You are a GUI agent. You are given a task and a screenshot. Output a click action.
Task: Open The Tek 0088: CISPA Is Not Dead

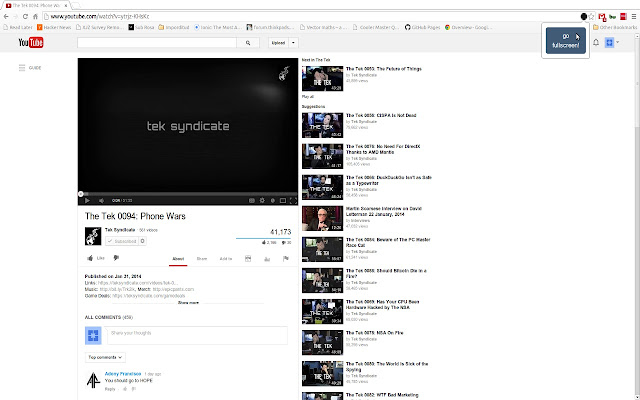[x=381, y=116]
